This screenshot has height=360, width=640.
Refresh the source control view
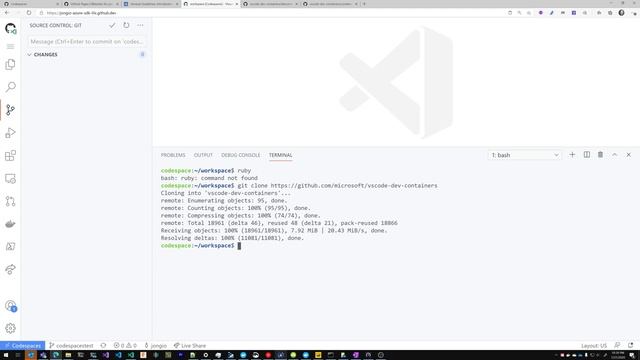126,25
